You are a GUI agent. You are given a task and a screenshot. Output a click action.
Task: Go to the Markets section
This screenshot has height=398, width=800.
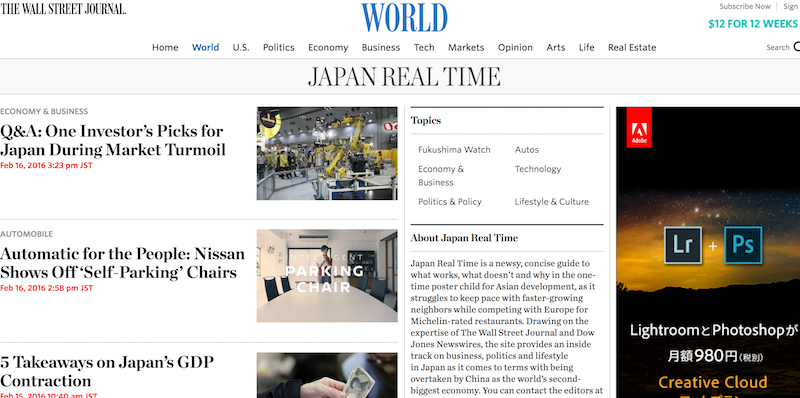[466, 47]
